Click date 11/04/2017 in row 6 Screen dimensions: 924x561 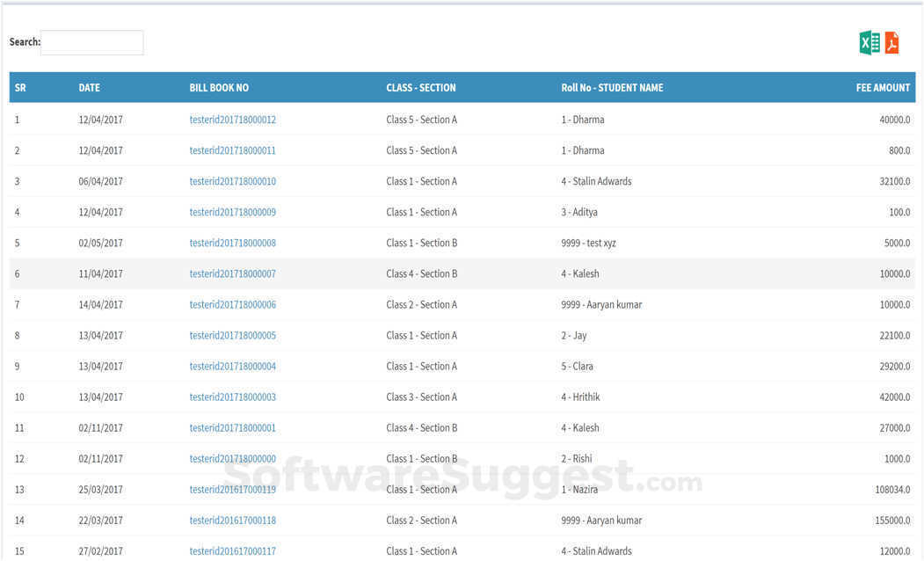[101, 274]
